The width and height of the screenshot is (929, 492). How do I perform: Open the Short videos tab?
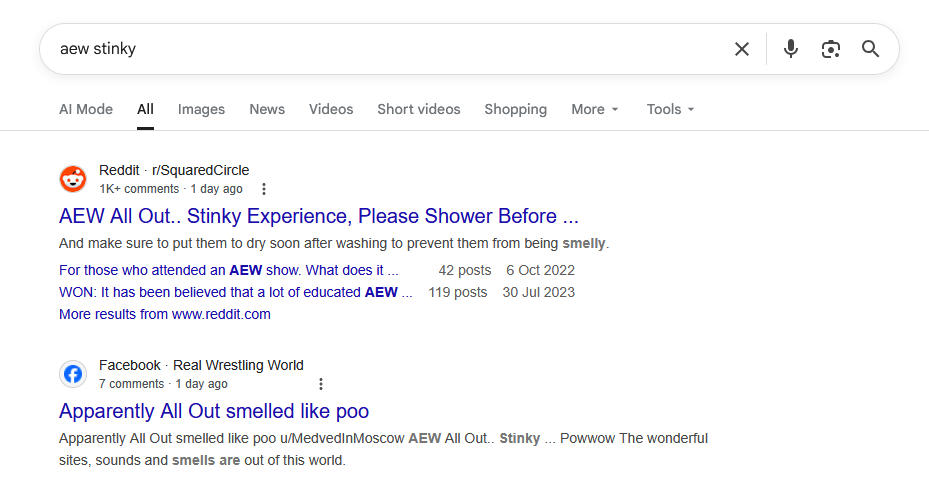[419, 109]
